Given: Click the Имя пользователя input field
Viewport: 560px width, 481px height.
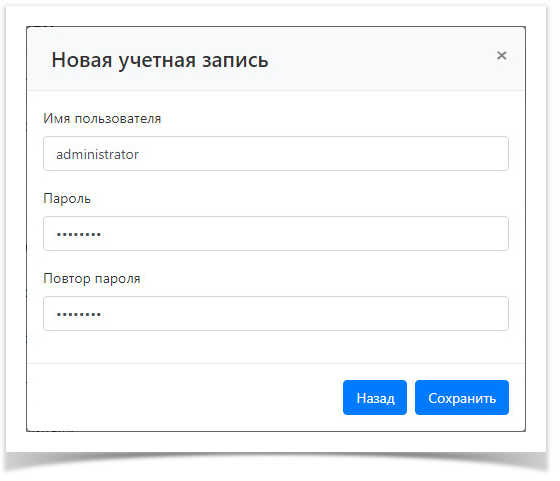Looking at the screenshot, I should [x=276, y=154].
